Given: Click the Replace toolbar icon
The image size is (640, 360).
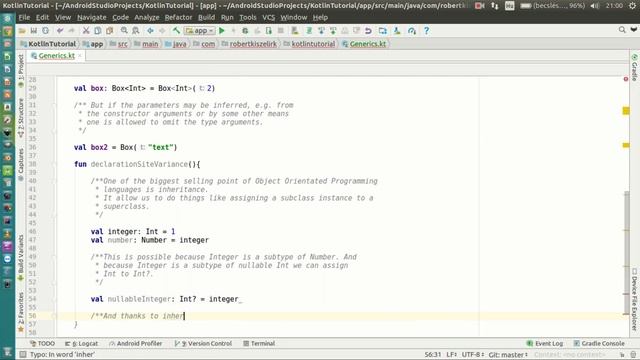Looking at the screenshot, I should pyautogui.click(x=136, y=31).
